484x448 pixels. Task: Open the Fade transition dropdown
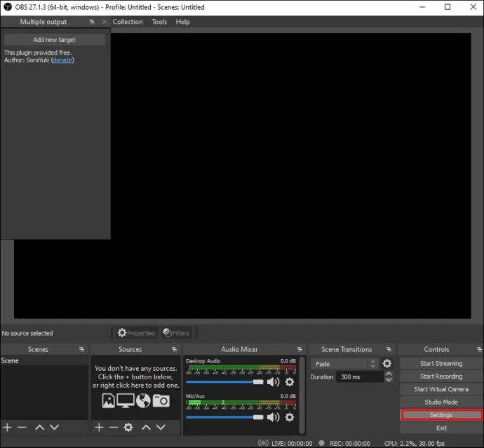(x=344, y=364)
